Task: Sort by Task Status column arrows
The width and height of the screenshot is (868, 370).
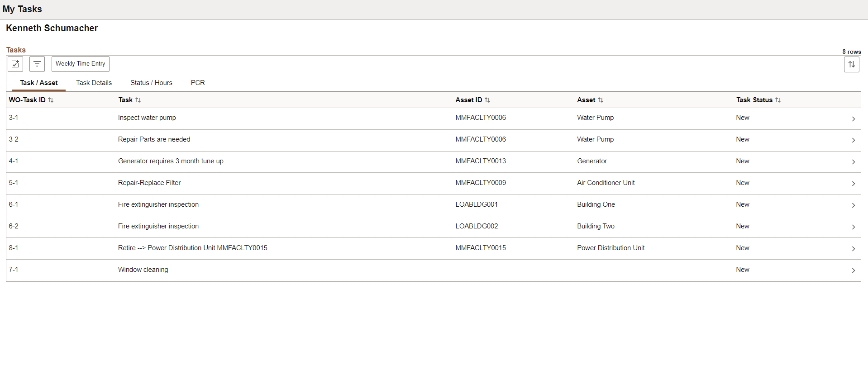Action: pos(778,100)
